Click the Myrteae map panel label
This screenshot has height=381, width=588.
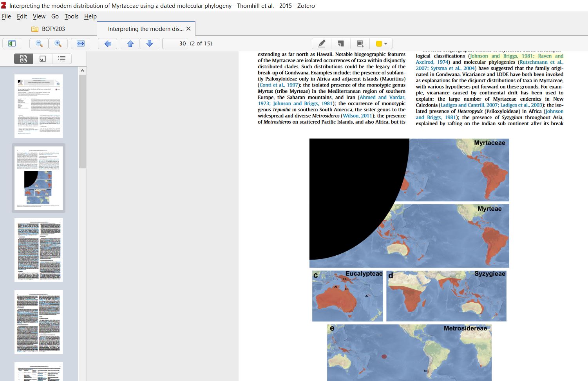[490, 209]
